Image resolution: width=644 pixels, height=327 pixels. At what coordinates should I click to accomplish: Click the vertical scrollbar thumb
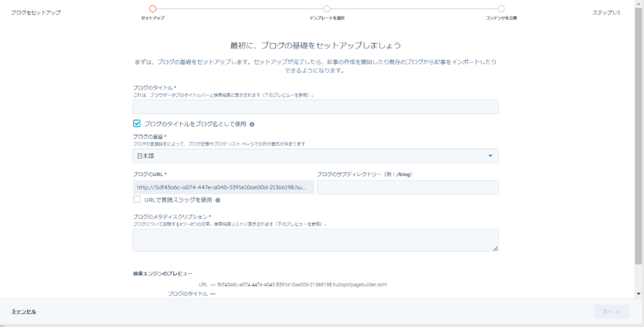click(x=638, y=135)
